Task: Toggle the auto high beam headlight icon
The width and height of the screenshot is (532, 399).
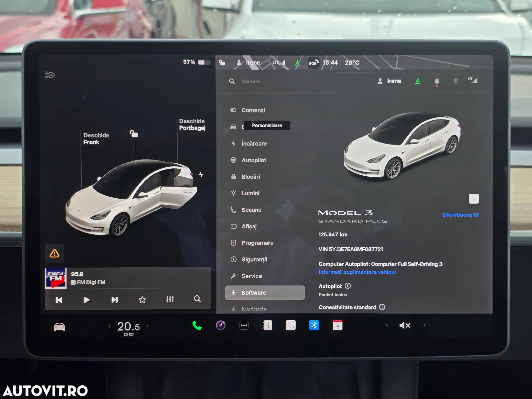Action: point(50,75)
